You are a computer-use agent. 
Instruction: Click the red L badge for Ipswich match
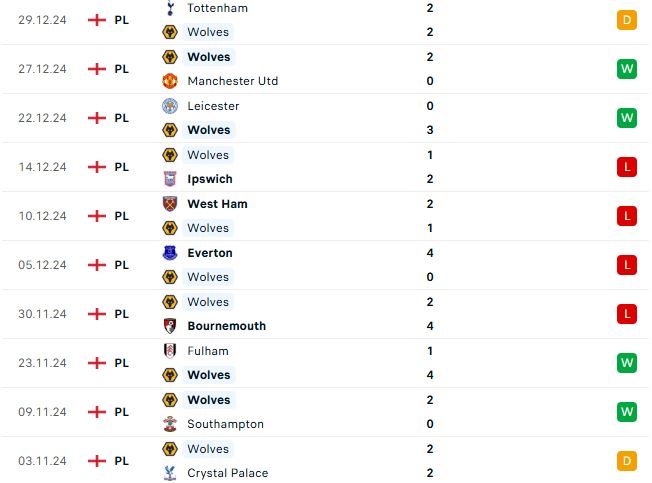tap(627, 167)
